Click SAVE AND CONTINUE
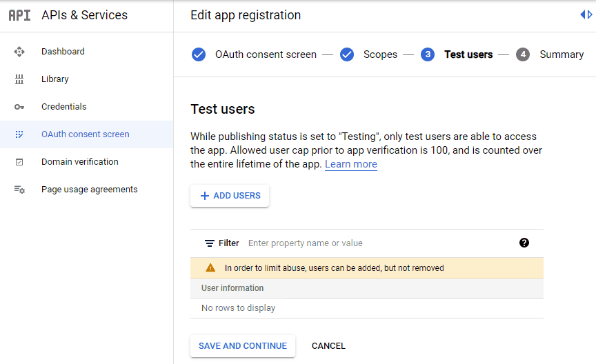596x364 pixels. click(x=243, y=346)
